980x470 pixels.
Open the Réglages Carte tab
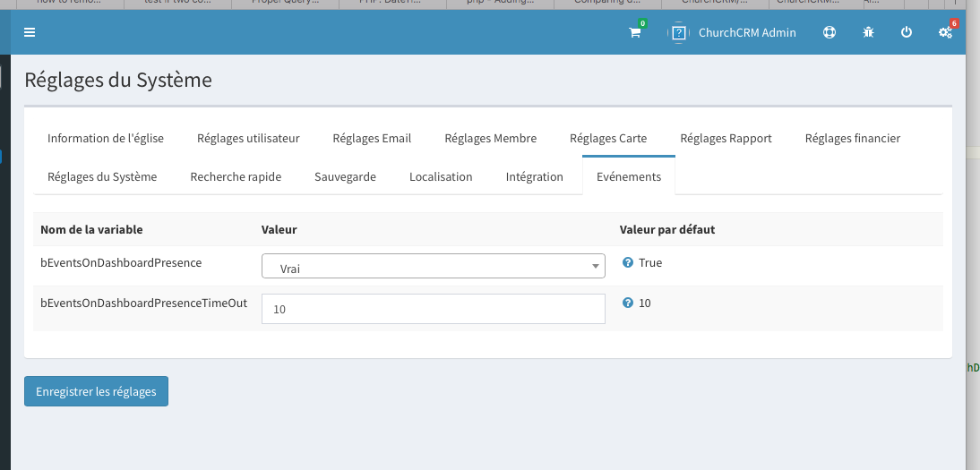[x=608, y=138]
